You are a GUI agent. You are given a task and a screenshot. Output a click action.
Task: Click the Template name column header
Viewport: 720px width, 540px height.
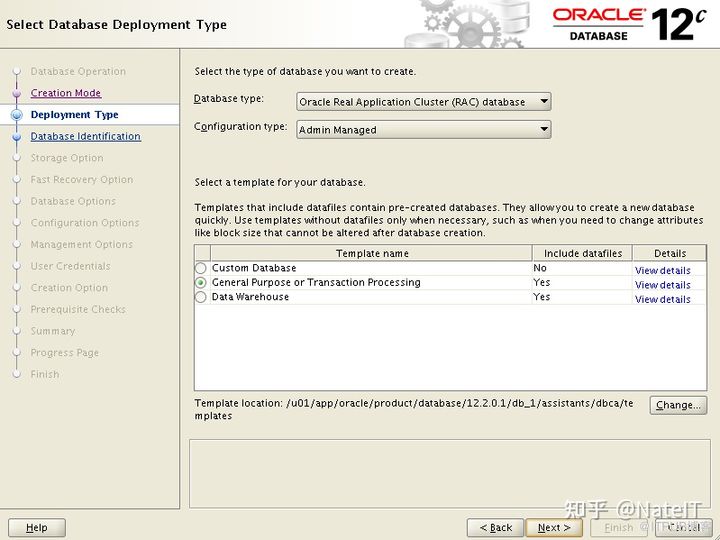[x=371, y=253]
